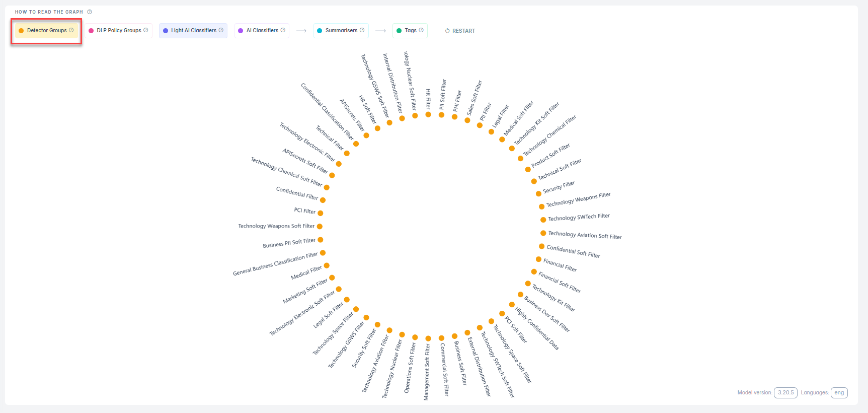
Task: Click the restart circular arrow icon
Action: point(447,31)
